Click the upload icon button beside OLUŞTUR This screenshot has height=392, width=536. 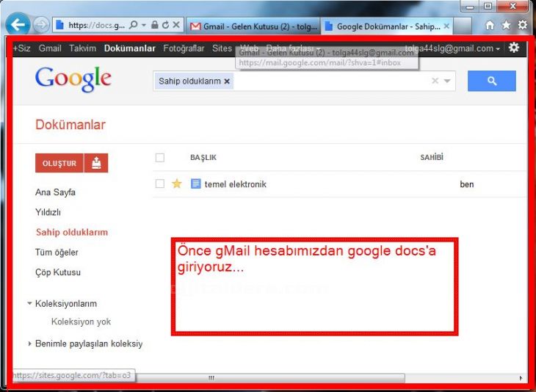pos(96,163)
